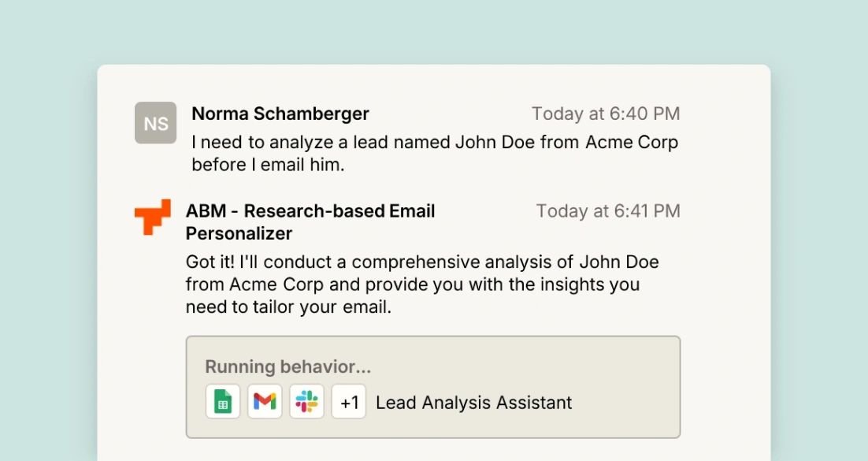Click the agent's Got it! reply text
The image size is (868, 461).
click(x=421, y=262)
